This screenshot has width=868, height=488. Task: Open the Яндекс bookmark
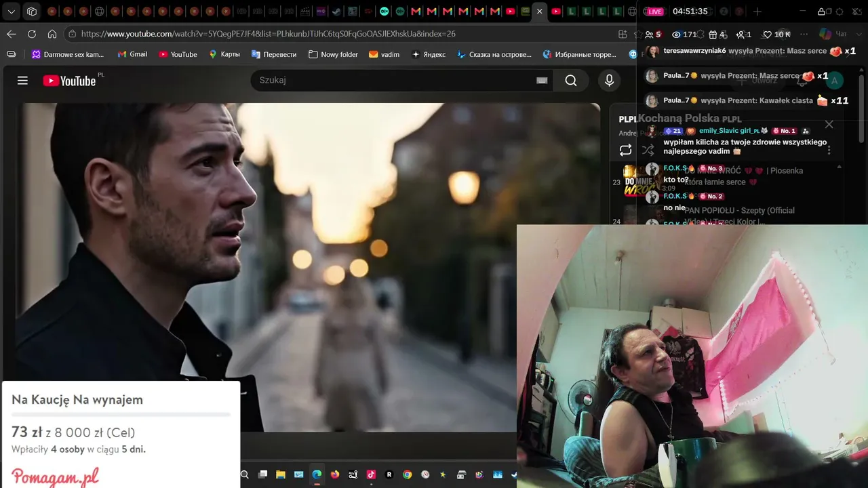[x=429, y=54]
